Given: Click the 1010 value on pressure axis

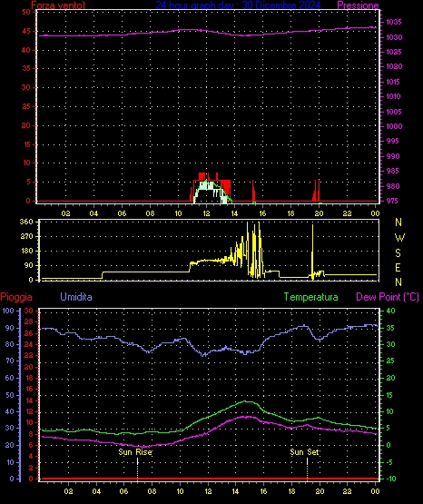Looking at the screenshot, I should pos(393,96).
